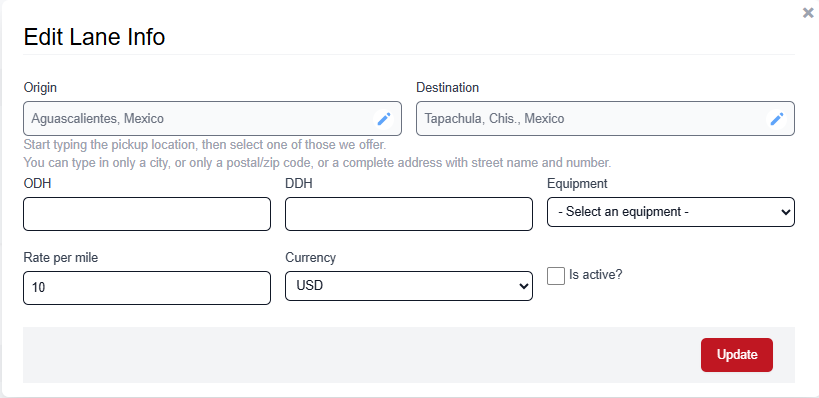Focus the DDH input field
The width and height of the screenshot is (819, 398).
click(x=409, y=214)
